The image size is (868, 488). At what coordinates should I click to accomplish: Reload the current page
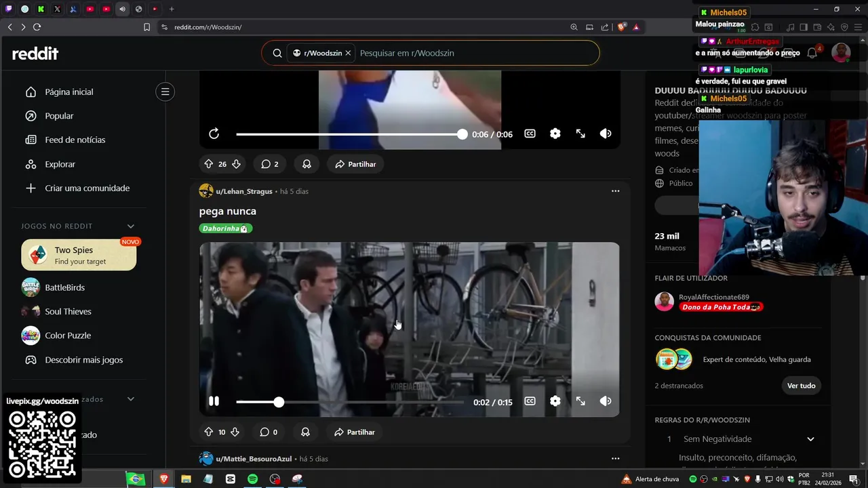pos(37,27)
